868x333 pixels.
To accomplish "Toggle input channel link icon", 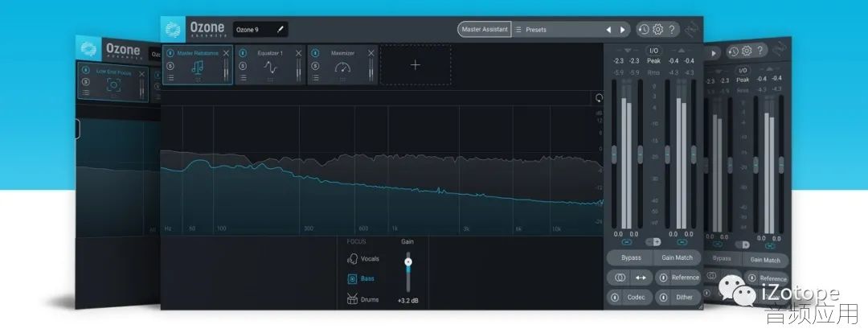I will coord(627,242).
